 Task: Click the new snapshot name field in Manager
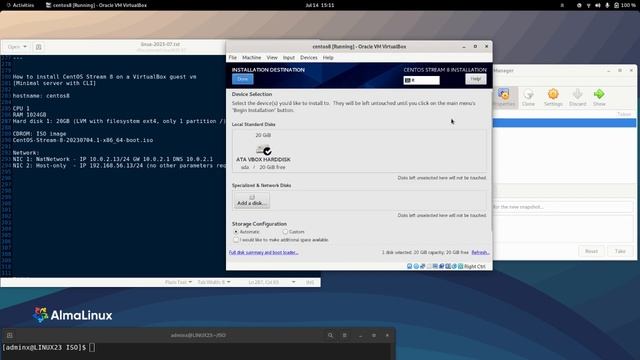[x=563, y=207]
